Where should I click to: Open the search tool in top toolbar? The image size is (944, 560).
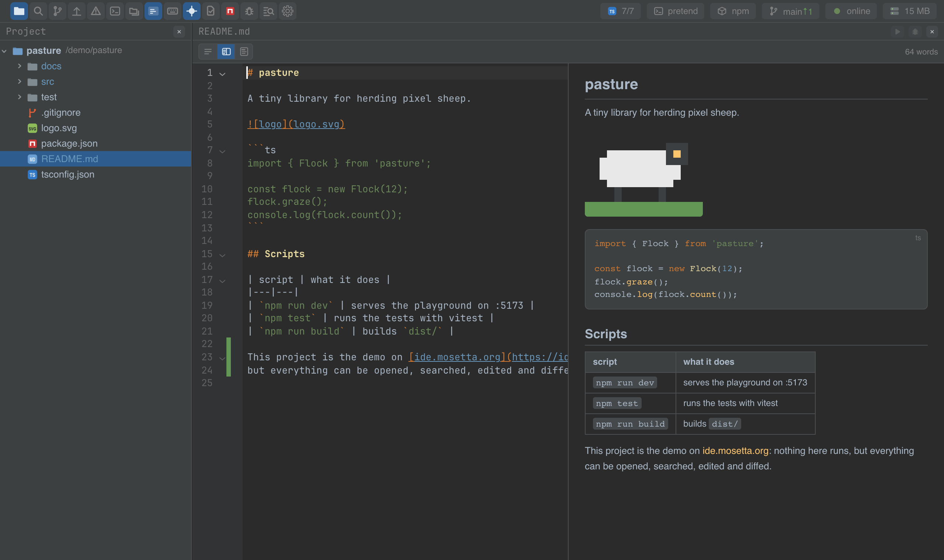click(x=38, y=11)
